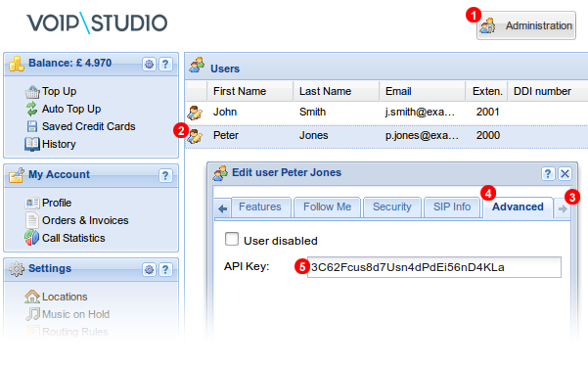588x367 pixels.
Task: Click the j.smith@exa... email cell
Action: pyautogui.click(x=420, y=112)
